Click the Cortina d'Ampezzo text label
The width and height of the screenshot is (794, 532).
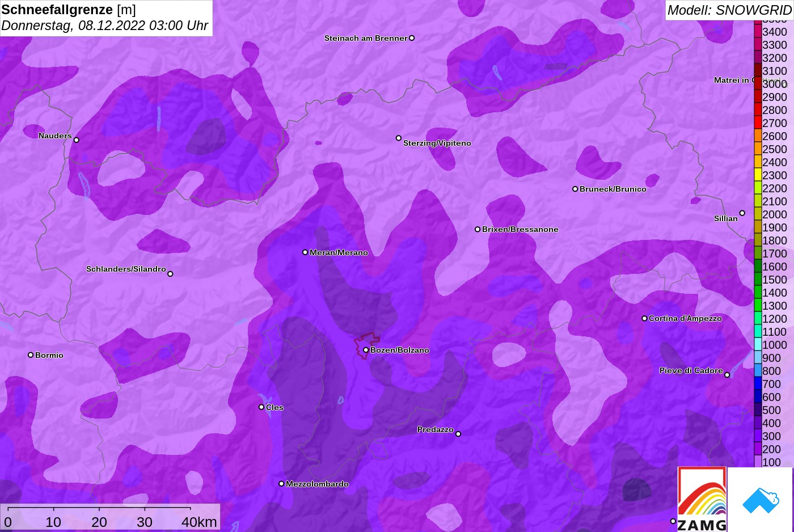click(x=685, y=318)
